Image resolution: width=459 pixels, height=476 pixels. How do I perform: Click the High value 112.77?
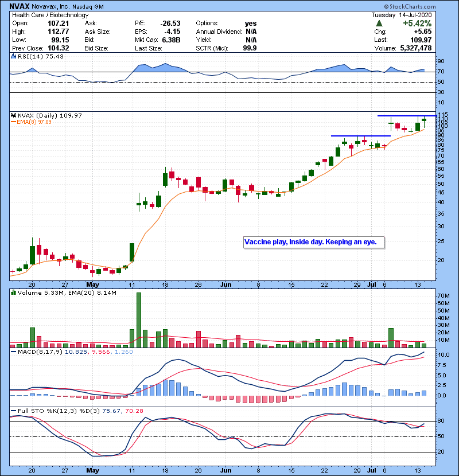59,32
